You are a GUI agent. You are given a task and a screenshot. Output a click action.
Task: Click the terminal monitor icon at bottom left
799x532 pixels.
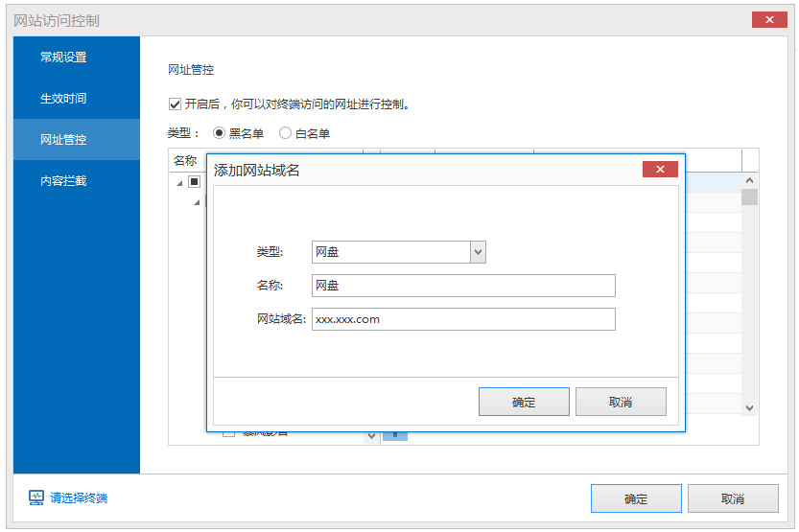pos(36,497)
